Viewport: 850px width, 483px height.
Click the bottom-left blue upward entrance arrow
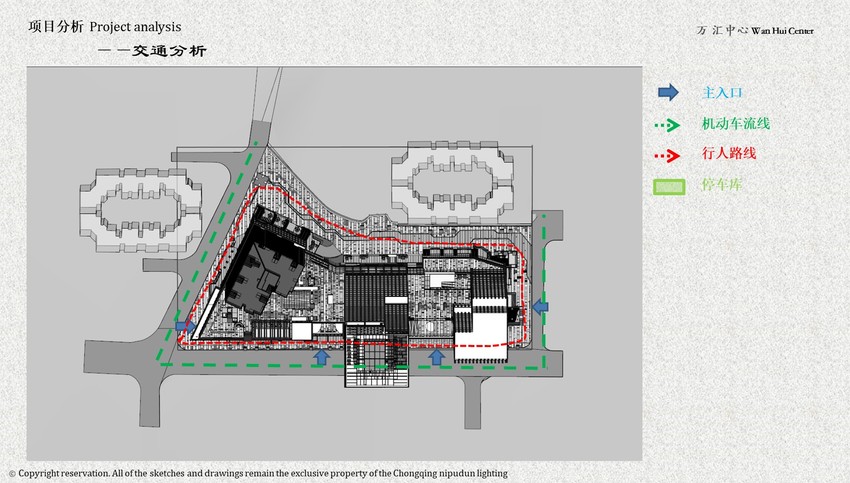322,356
